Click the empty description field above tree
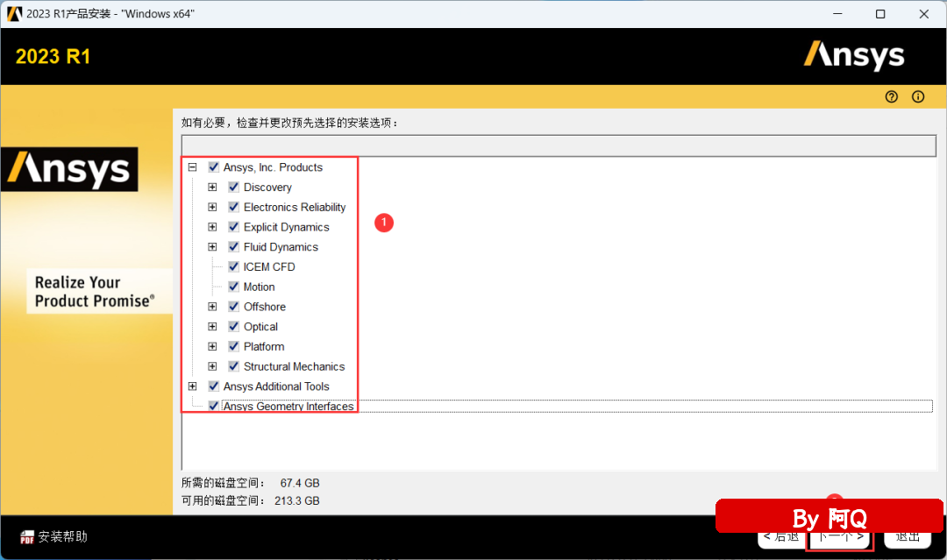Viewport: 947px width, 560px height. tap(559, 146)
